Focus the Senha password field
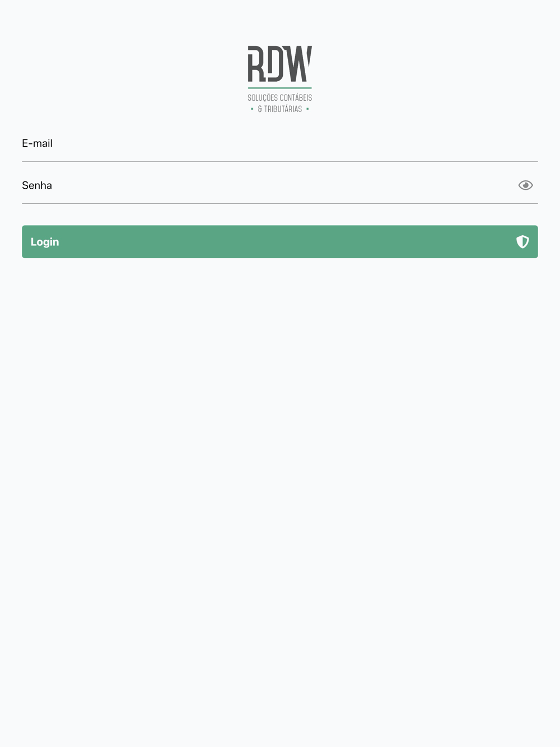 tap(269, 185)
